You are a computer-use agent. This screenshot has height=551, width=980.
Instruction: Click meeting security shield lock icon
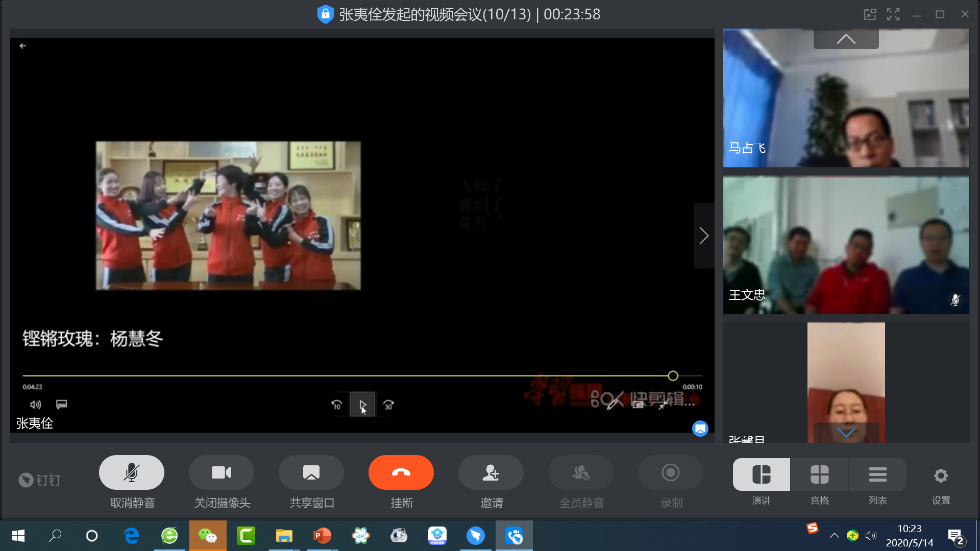tap(325, 14)
